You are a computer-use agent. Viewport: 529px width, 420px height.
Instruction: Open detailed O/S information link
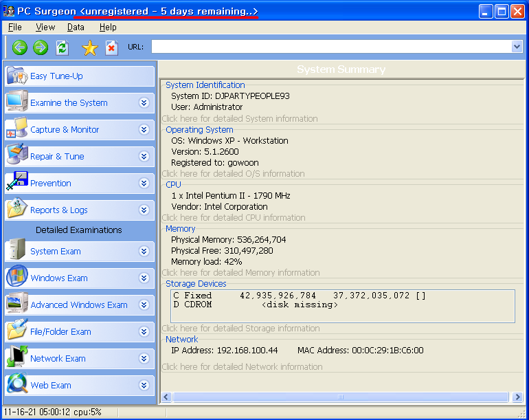(x=233, y=173)
